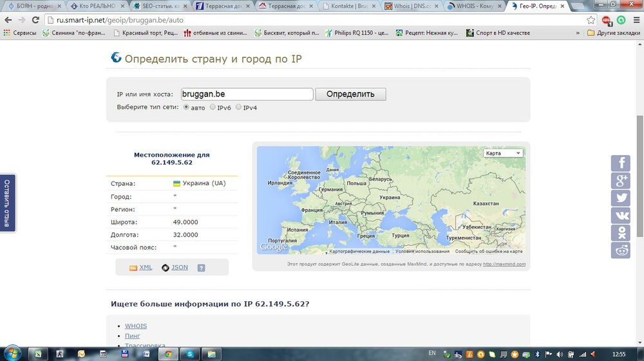Open the JSON export link
The height and width of the screenshot is (361, 644).
180,268
